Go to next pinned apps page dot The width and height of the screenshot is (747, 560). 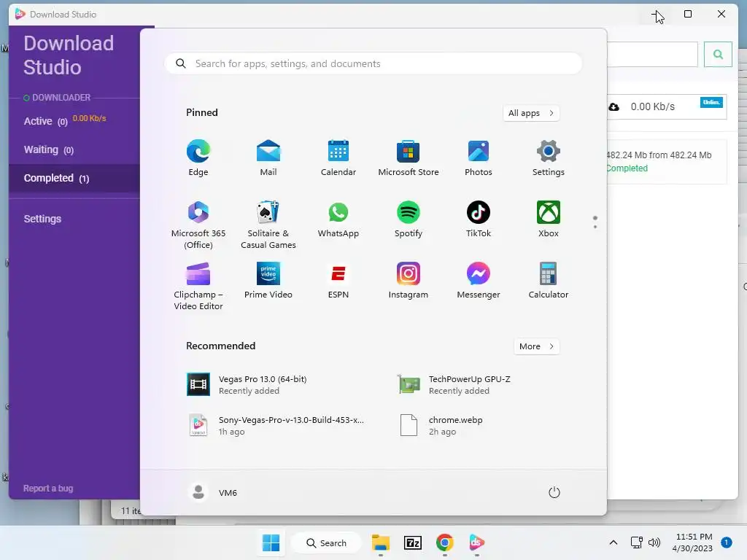click(595, 227)
